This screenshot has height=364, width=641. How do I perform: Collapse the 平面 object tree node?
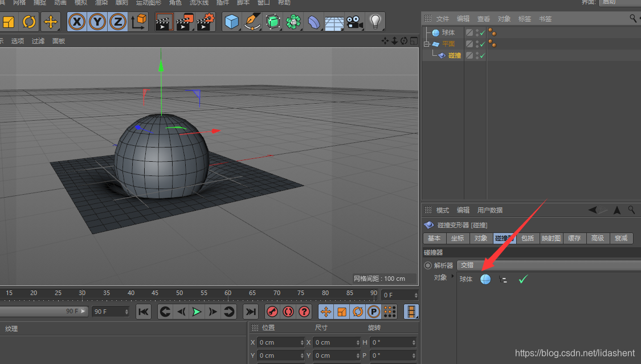click(426, 44)
